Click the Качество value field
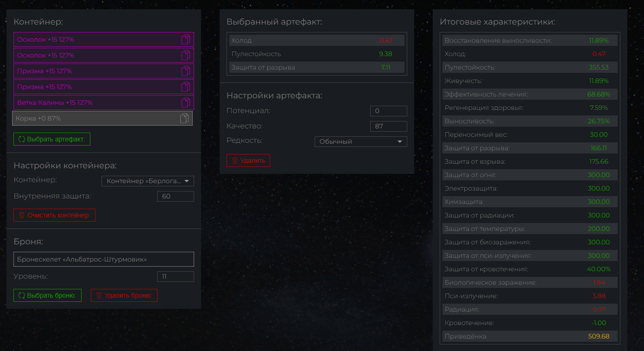644x351 pixels. [388, 126]
